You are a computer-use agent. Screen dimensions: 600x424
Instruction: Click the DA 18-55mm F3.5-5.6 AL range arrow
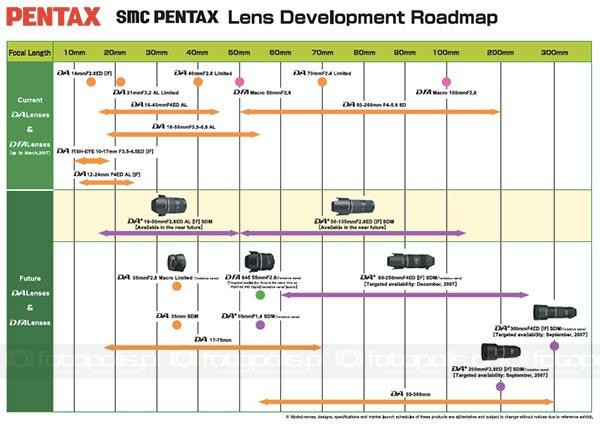pyautogui.click(x=183, y=134)
